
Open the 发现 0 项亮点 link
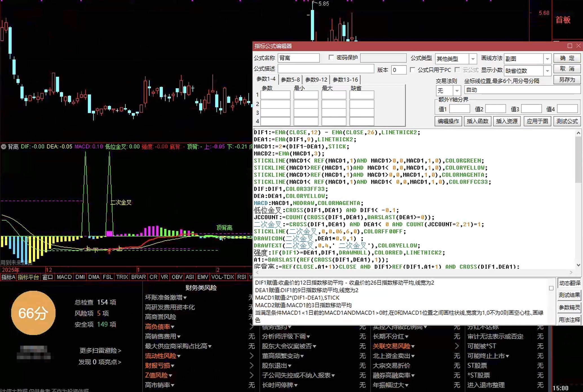(x=100, y=362)
